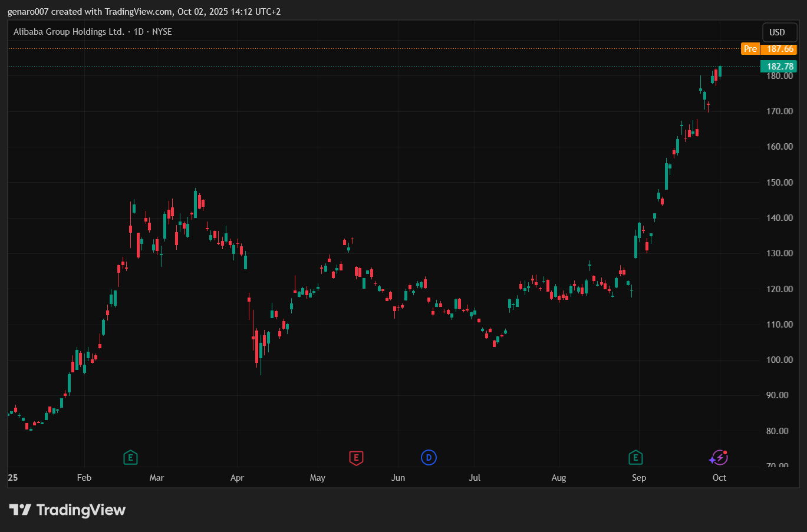Image resolution: width=807 pixels, height=532 pixels.
Task: Click the TradingView logo icon at bottom left
Action: pos(20,510)
